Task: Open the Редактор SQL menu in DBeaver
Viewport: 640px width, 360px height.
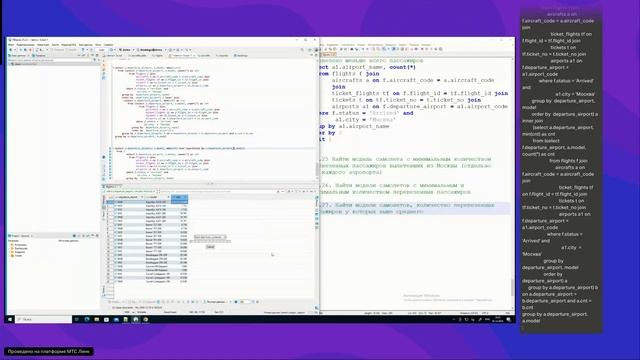Action: (x=69, y=45)
